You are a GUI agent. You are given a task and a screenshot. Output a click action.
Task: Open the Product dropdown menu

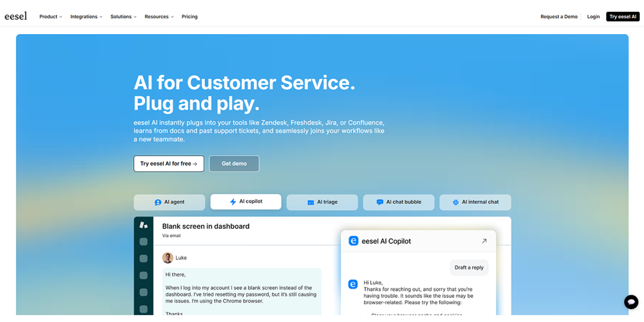pos(51,16)
